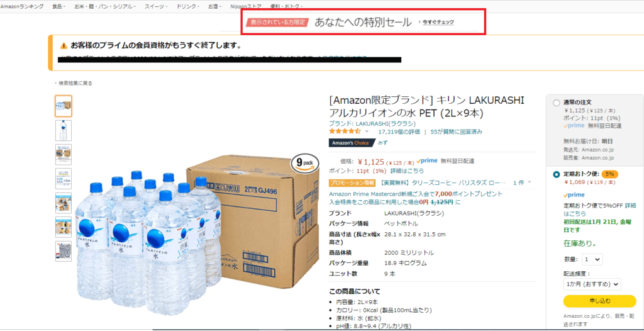Click the 申し込む button

599,301
